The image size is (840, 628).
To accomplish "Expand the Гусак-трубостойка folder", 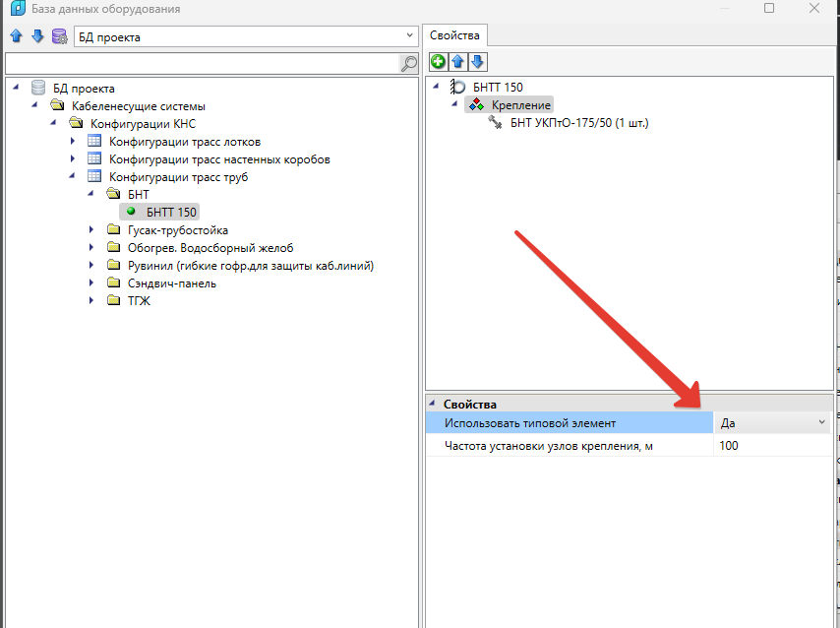I will [x=91, y=230].
